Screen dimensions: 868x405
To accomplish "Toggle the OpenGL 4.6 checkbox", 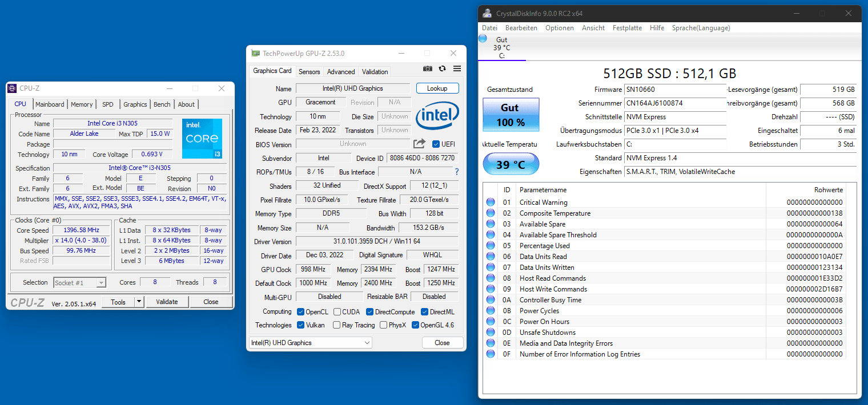I will 415,325.
